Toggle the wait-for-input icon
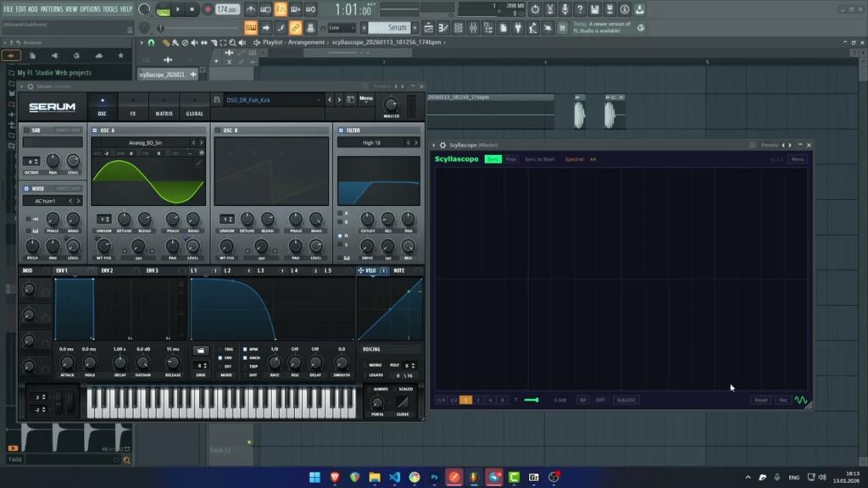Screen dimensions: 868x488 coord(265,9)
